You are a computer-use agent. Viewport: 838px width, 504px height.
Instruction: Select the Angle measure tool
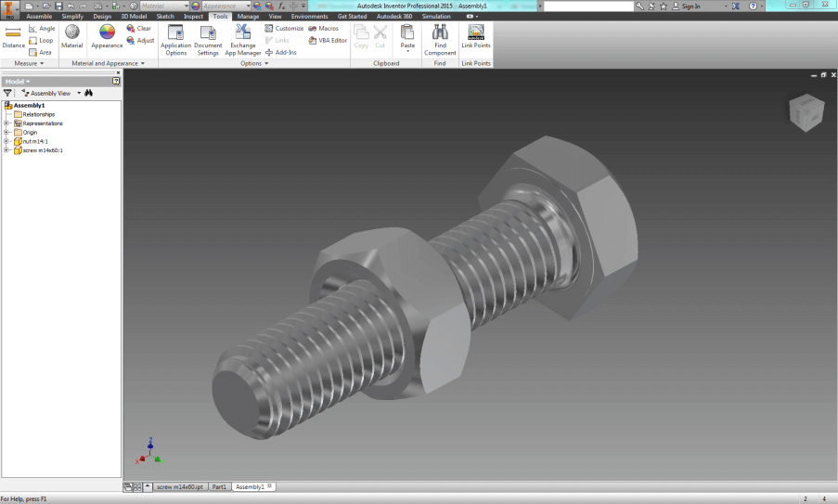click(42, 29)
